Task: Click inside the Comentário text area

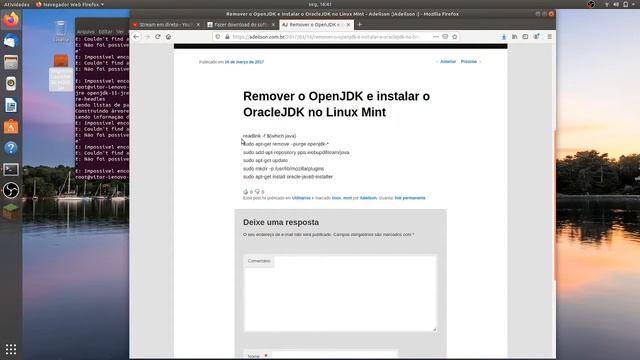Action: tap(340, 293)
